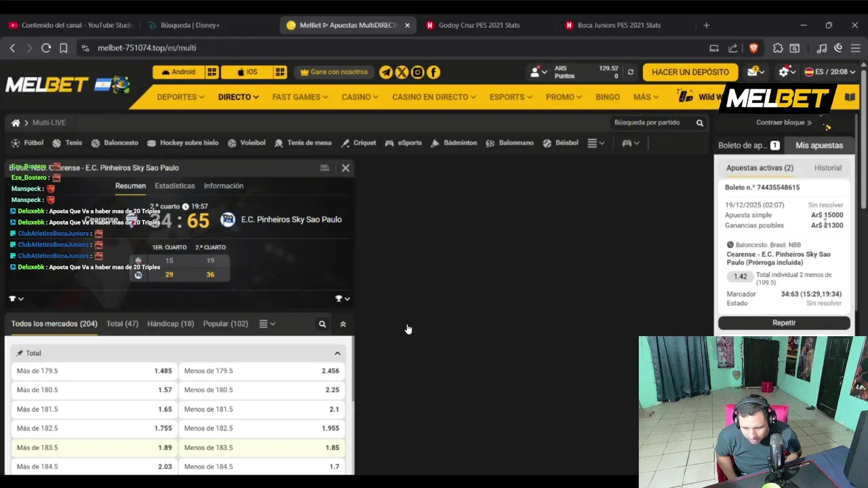Expand the PROMO menu
This screenshot has width=868, height=488.
point(564,97)
